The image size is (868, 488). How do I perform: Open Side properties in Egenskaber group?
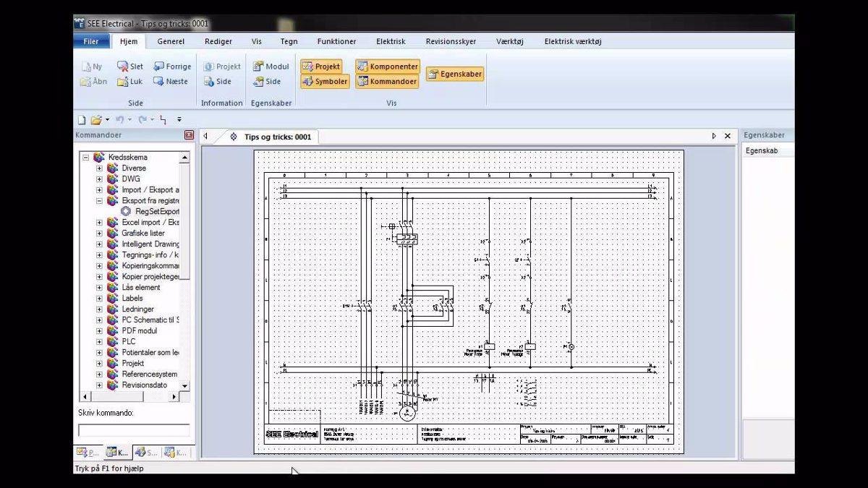click(x=267, y=82)
